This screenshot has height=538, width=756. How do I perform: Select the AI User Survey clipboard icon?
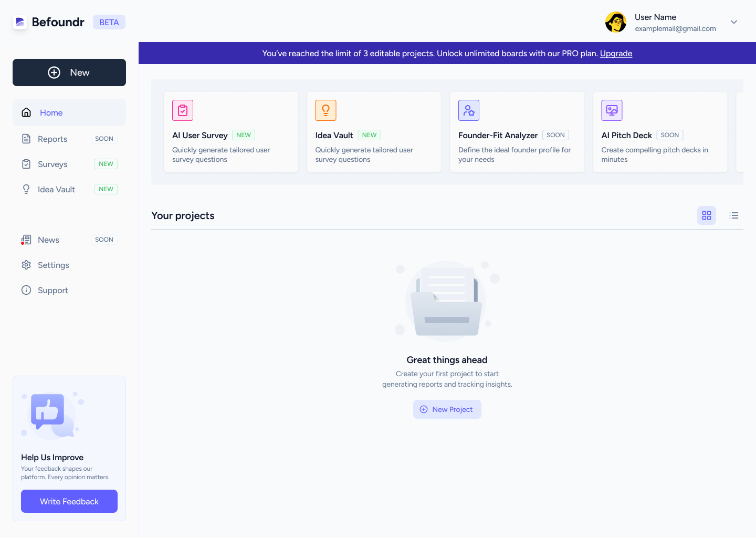click(182, 110)
